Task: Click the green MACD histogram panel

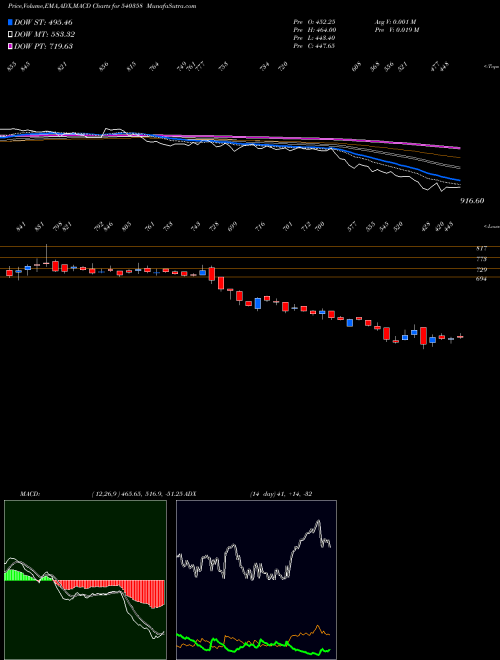Action: (85, 580)
